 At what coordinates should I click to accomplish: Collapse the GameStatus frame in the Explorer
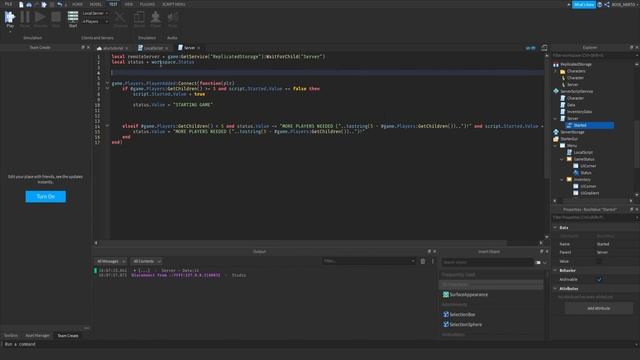[x=562, y=160]
